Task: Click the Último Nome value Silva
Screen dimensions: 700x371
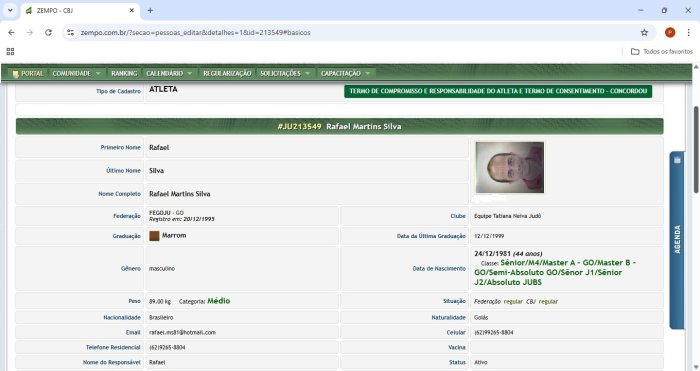Action: coord(156,171)
